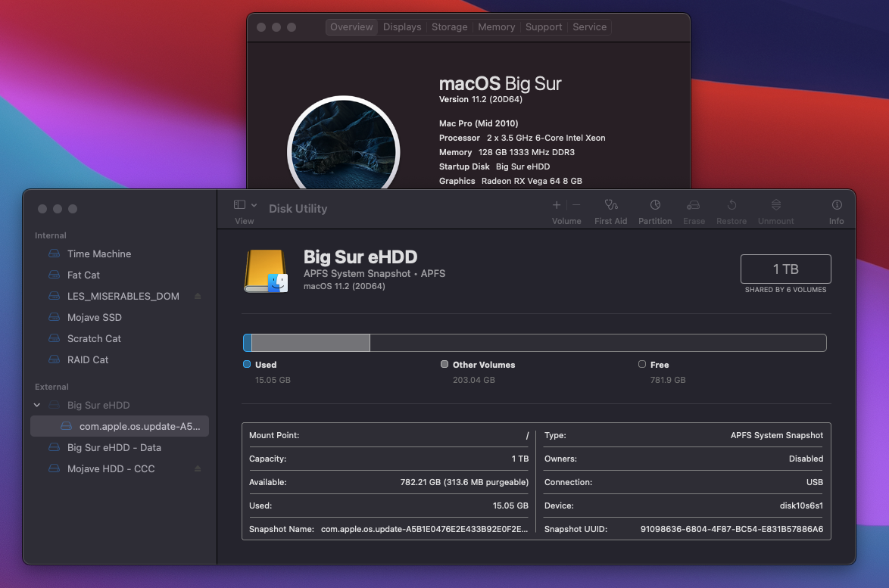889x588 pixels.
Task: Click the Erase toolbar icon
Action: (694, 204)
